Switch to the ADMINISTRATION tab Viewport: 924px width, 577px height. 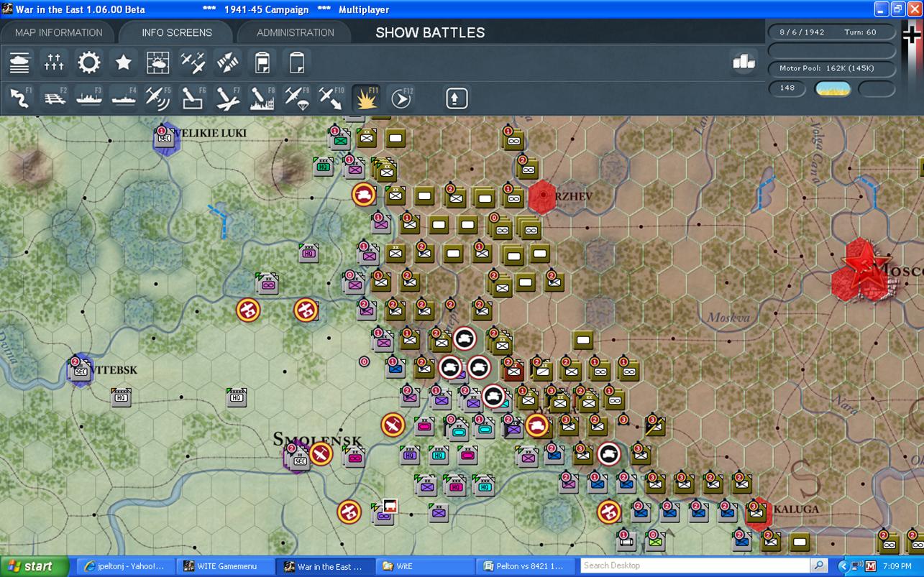coord(296,32)
